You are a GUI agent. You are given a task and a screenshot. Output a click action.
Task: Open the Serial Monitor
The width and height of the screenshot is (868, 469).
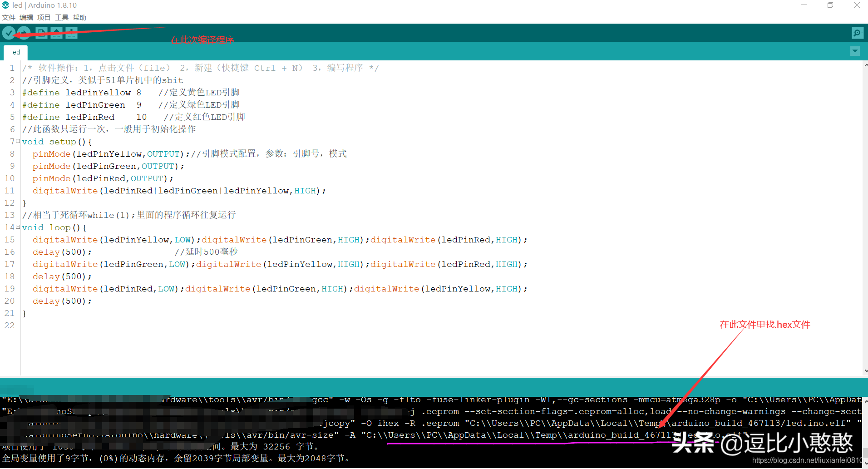point(857,33)
